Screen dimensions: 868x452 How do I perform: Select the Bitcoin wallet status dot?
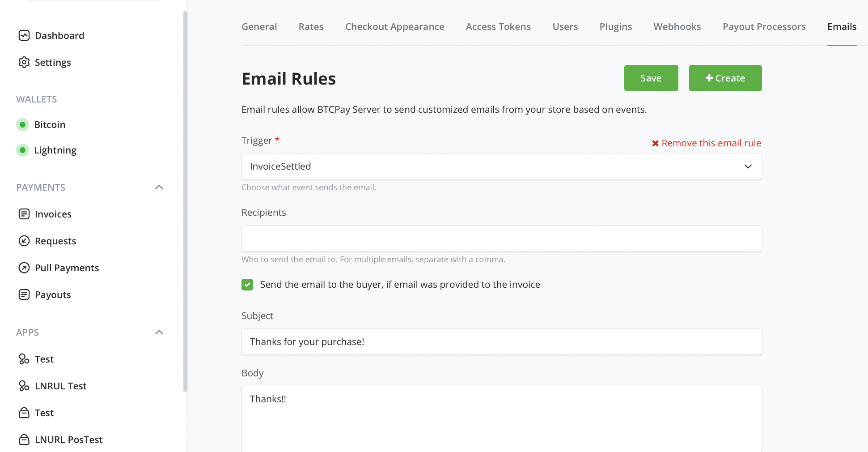point(22,124)
